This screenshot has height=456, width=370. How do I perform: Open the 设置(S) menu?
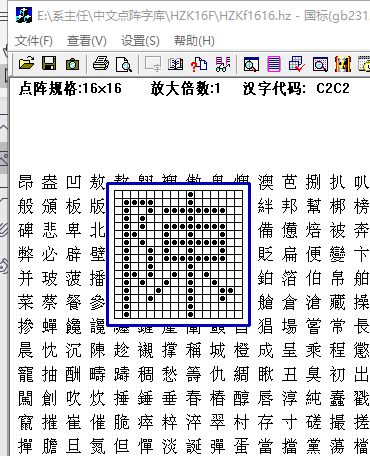[140, 41]
